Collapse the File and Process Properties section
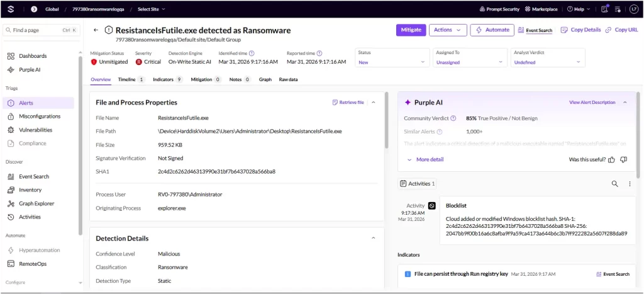The height and width of the screenshot is (294, 644). click(374, 103)
